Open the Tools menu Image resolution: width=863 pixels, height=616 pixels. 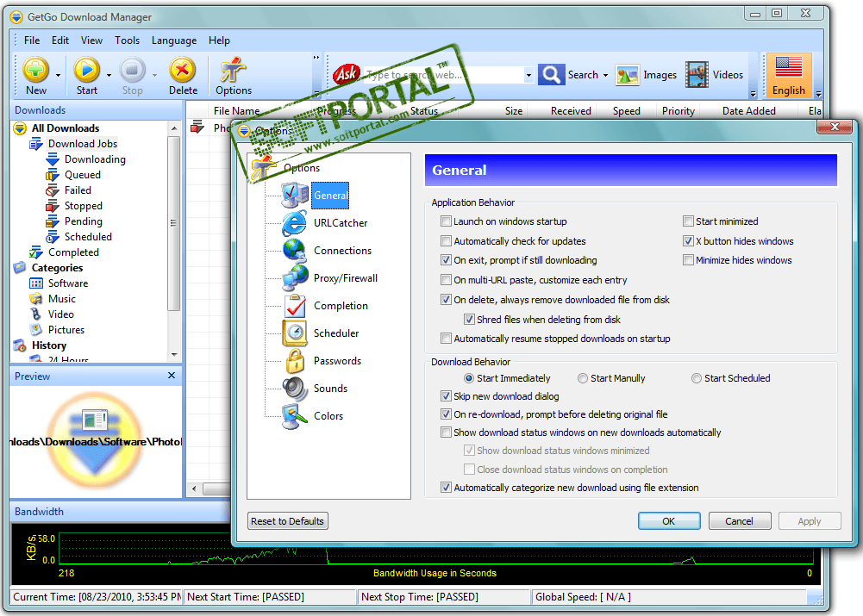pyautogui.click(x=127, y=40)
